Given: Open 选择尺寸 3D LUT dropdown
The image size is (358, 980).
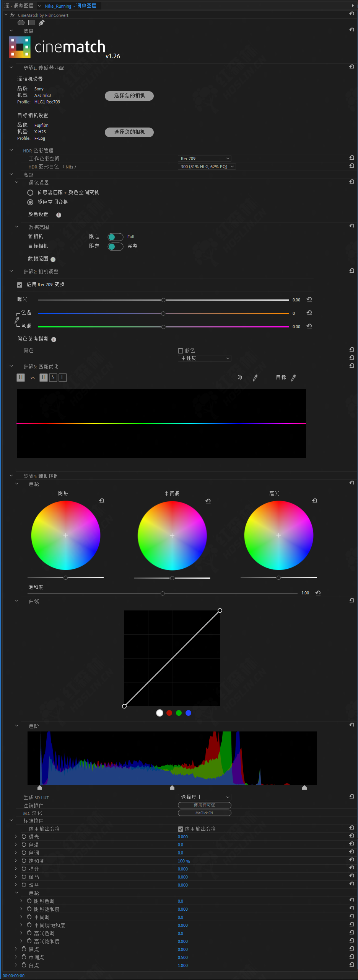Looking at the screenshot, I should coord(204,797).
